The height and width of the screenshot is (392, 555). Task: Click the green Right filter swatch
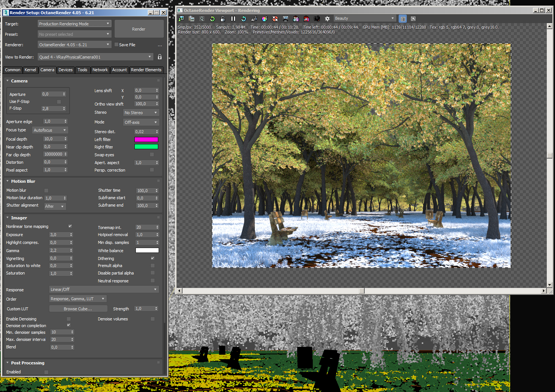(146, 147)
